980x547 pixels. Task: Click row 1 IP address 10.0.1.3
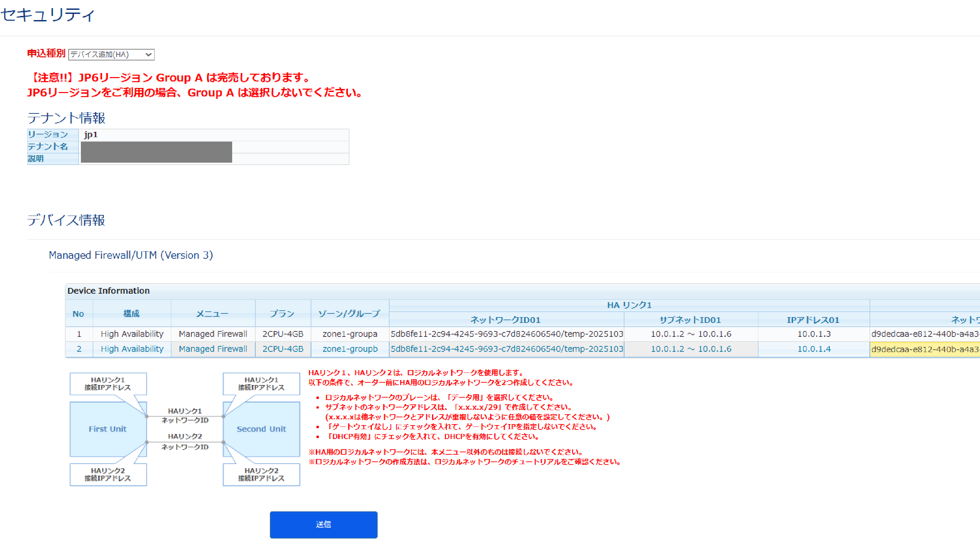pyautogui.click(x=814, y=334)
